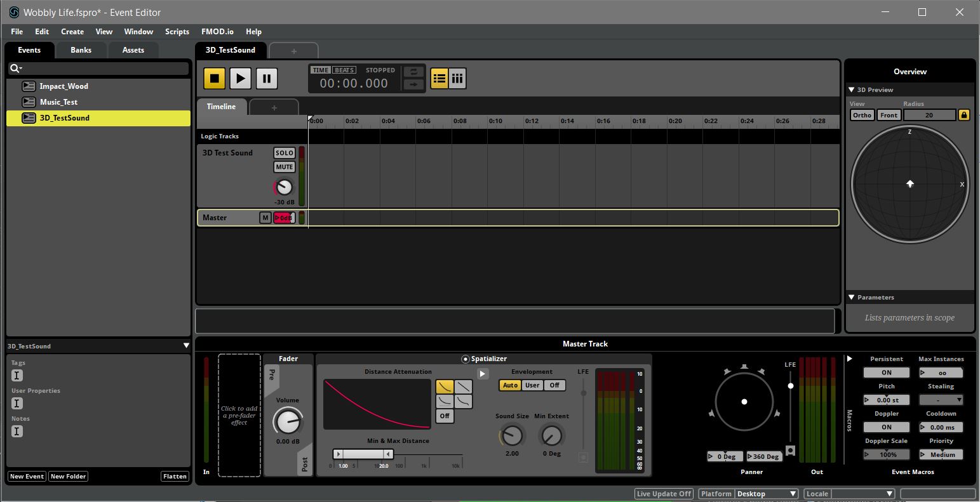The height and width of the screenshot is (502, 980).
Task: Click the Flatten button
Action: pyautogui.click(x=175, y=476)
